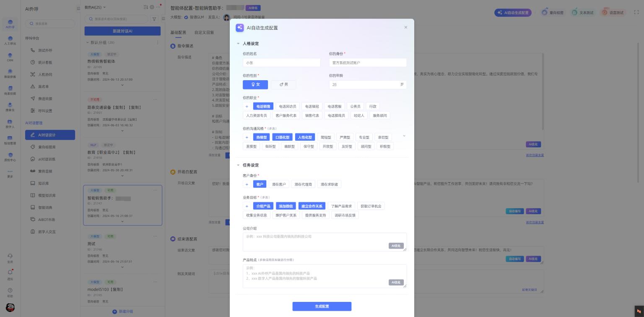Viewport: 644px width, 317px height.
Task: Click the fullscreen icon at top right
Action: [x=636, y=13]
